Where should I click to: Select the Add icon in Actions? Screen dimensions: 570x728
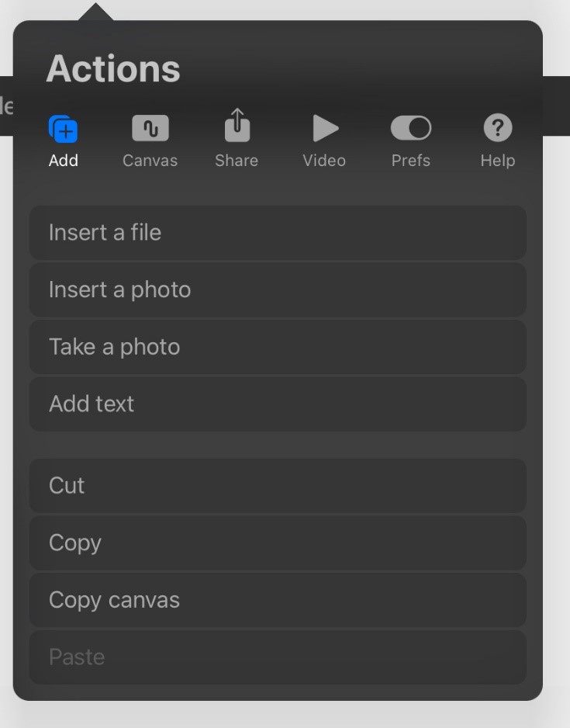(63, 128)
